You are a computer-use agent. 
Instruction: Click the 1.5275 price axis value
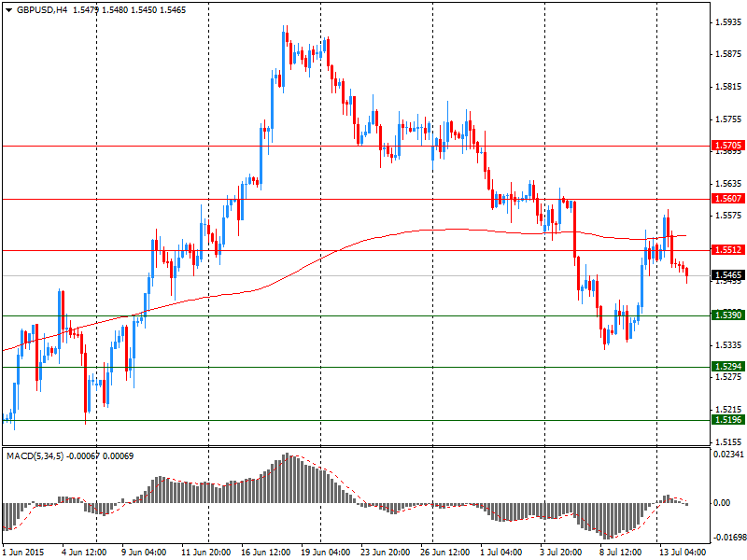tap(728, 377)
